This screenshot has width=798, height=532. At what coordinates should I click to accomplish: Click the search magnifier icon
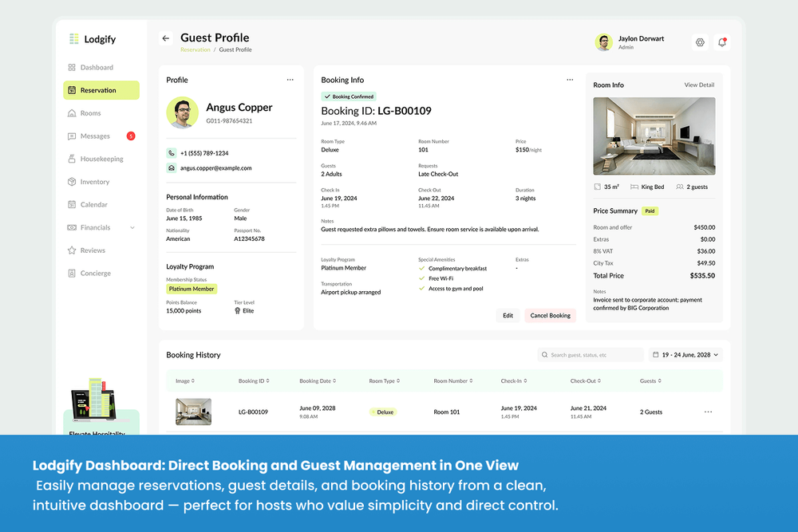tap(544, 355)
